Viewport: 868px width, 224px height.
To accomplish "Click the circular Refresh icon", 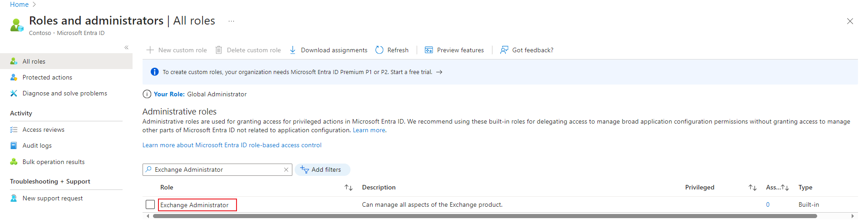I will coord(380,50).
